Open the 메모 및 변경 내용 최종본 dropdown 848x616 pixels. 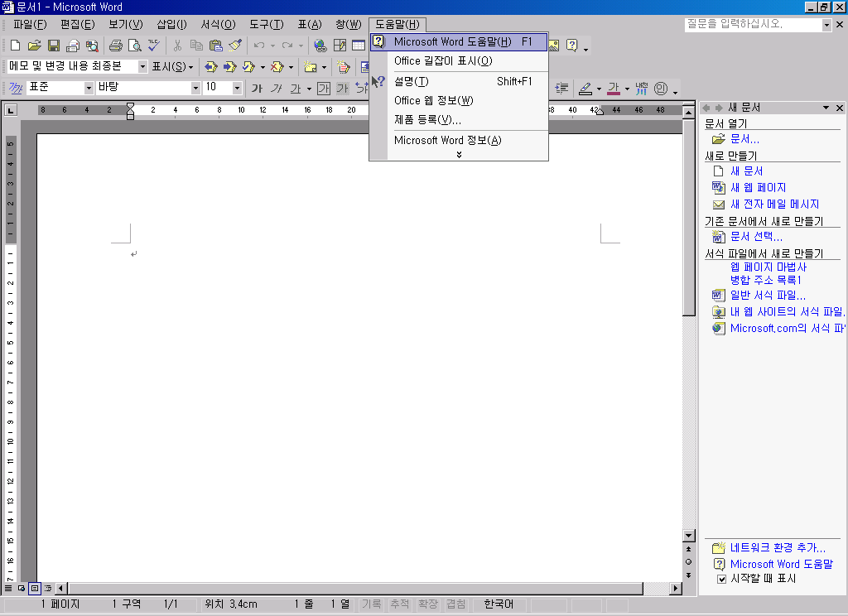coord(142,66)
